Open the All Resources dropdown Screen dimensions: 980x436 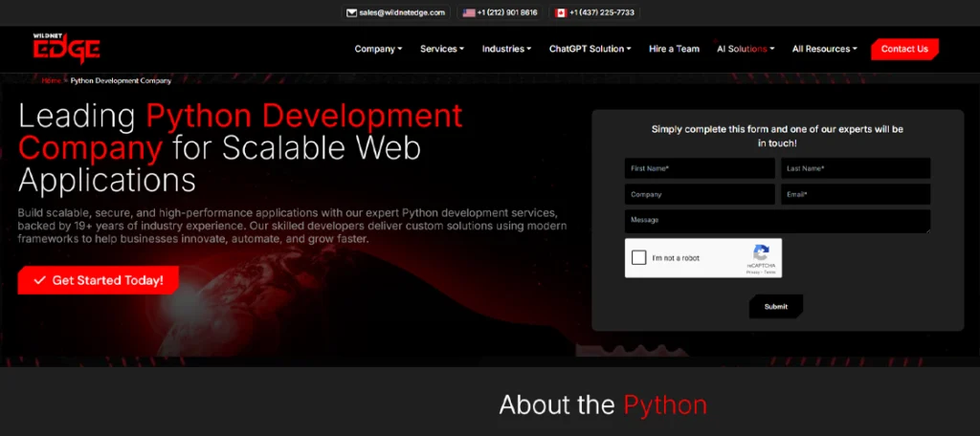(x=824, y=49)
